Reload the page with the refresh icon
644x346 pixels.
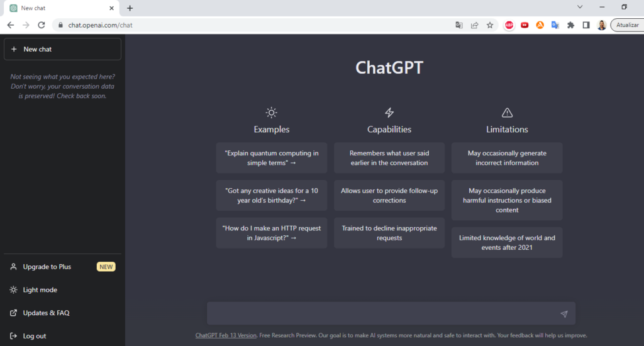(42, 25)
